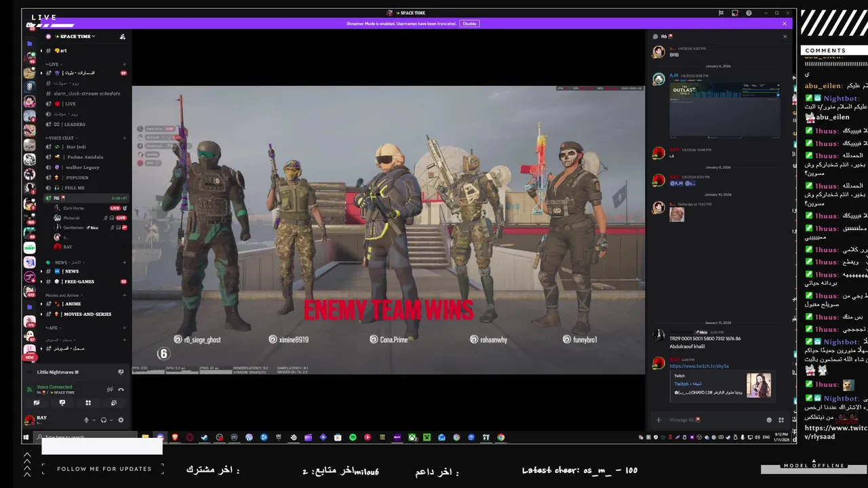Click the invite members icon beside SPACE TIME

click(x=122, y=37)
